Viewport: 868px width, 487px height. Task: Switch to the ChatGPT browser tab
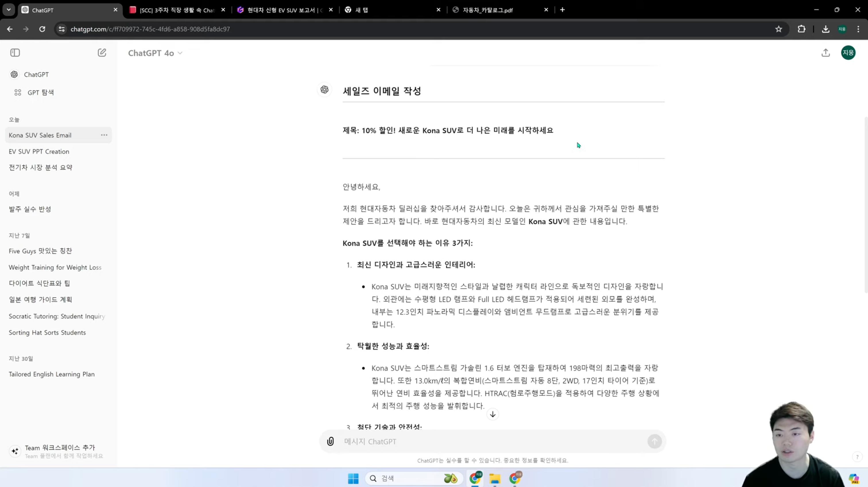pos(70,10)
